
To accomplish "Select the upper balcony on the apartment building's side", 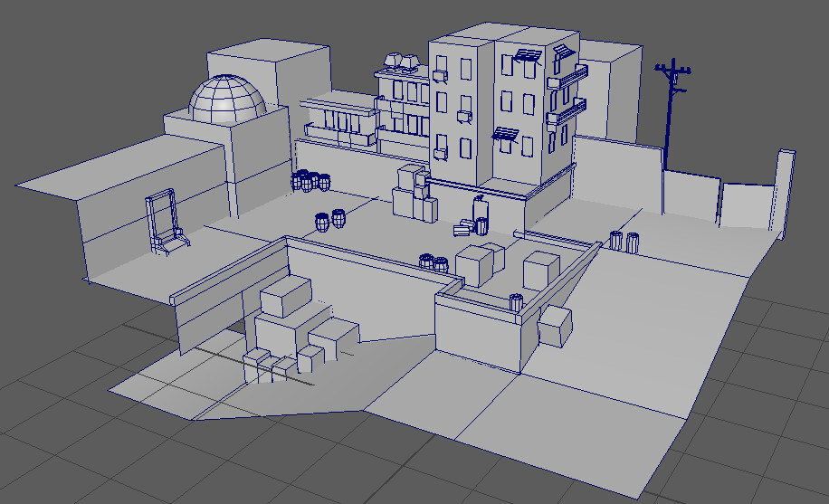I will tap(567, 77).
